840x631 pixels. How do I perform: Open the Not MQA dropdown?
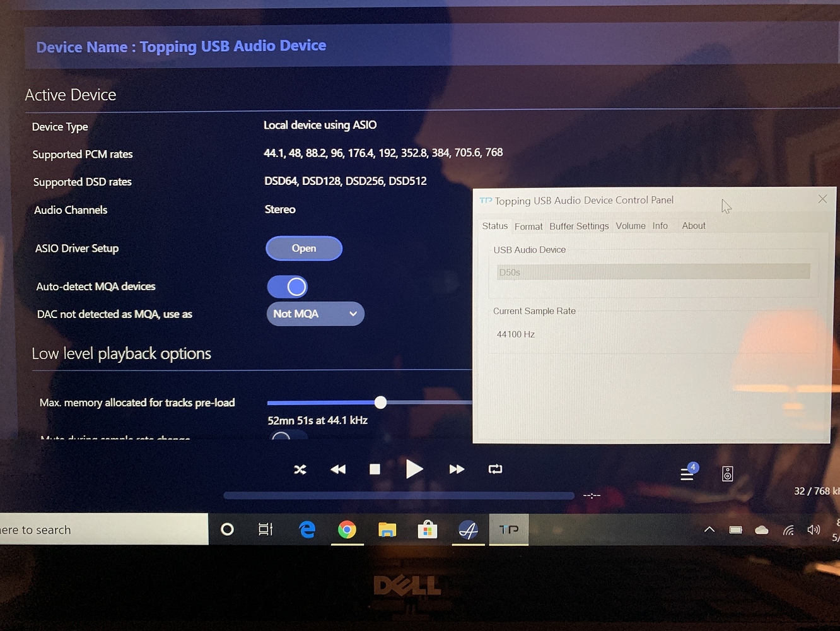click(315, 314)
